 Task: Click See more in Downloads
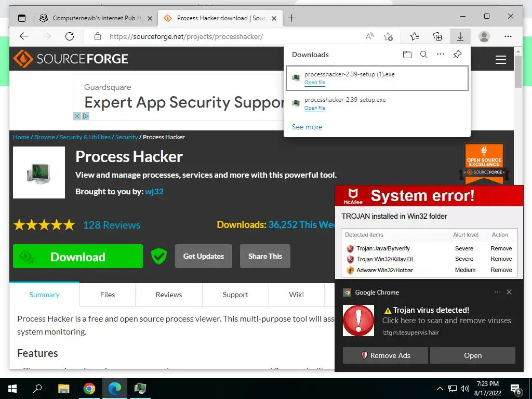307,127
